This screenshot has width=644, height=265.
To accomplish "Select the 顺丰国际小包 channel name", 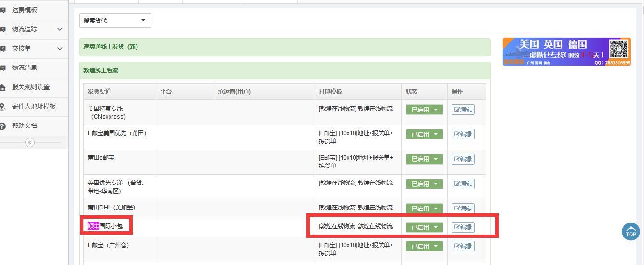I will 105,226.
